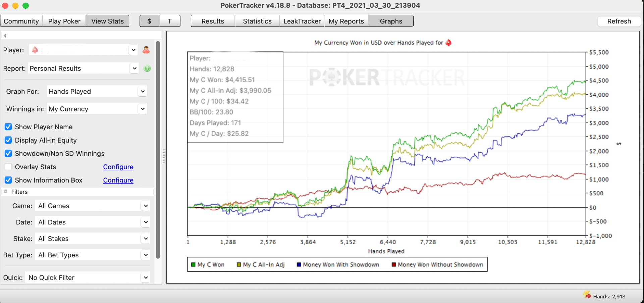This screenshot has height=303, width=644.
Task: Open the Player dropdown
Action: tap(133, 50)
